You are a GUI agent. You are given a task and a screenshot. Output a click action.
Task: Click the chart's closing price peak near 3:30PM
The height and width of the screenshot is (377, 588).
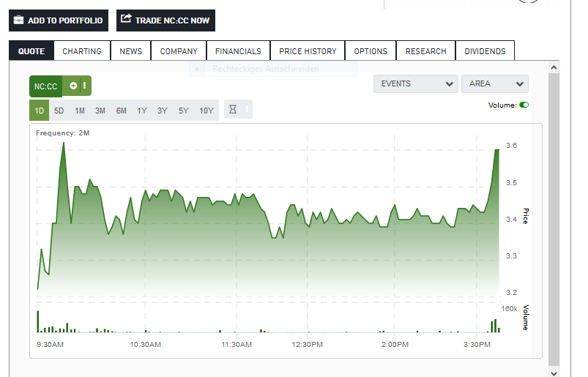tap(497, 150)
